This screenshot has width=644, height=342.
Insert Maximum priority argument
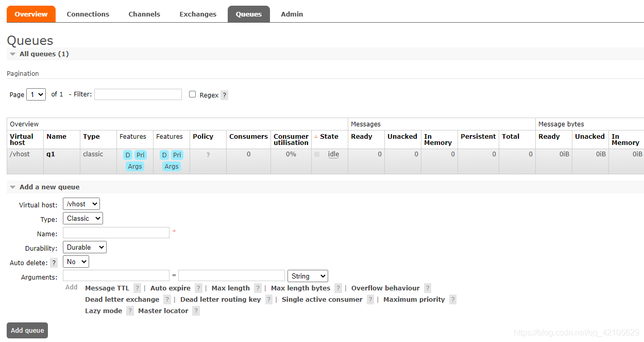pyautogui.click(x=414, y=300)
